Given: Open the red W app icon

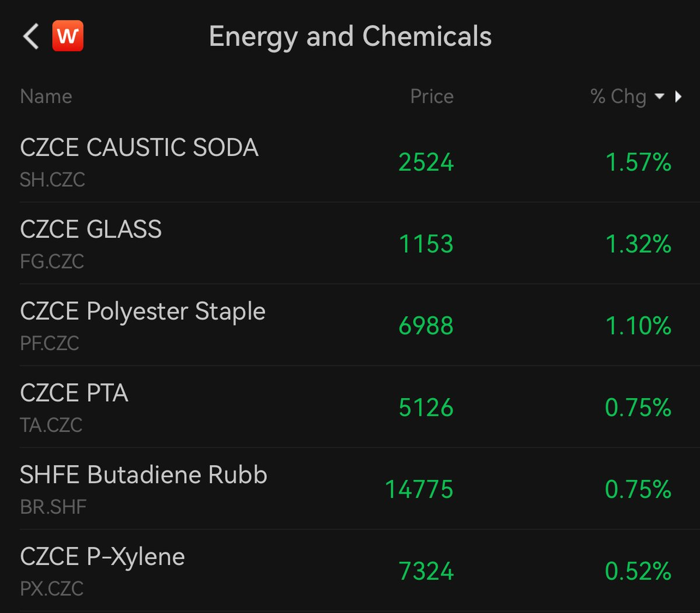Looking at the screenshot, I should pyautogui.click(x=68, y=36).
